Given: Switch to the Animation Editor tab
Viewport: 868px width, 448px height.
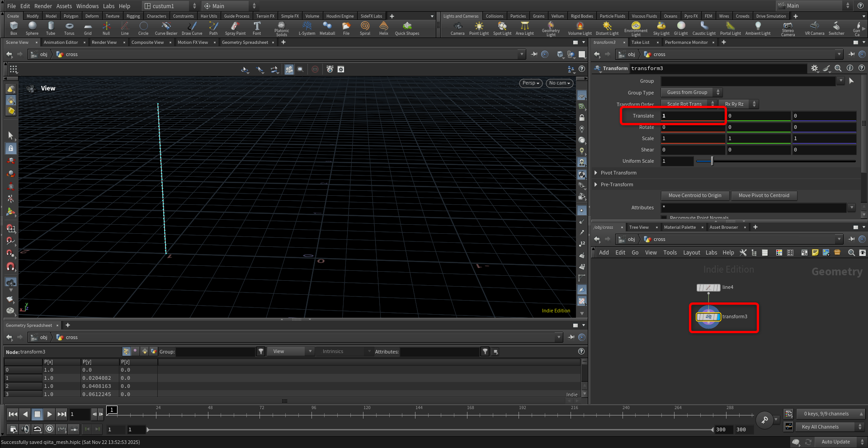Looking at the screenshot, I should 61,42.
